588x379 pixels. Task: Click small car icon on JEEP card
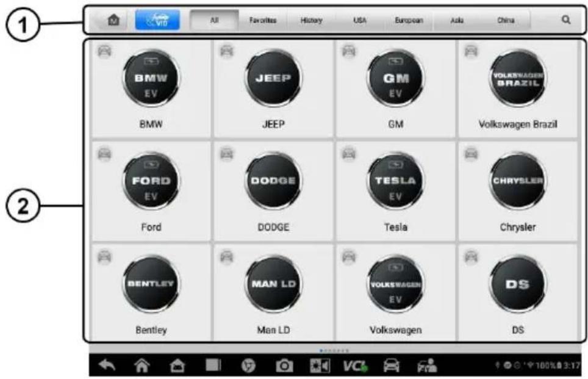pyautogui.click(x=227, y=51)
